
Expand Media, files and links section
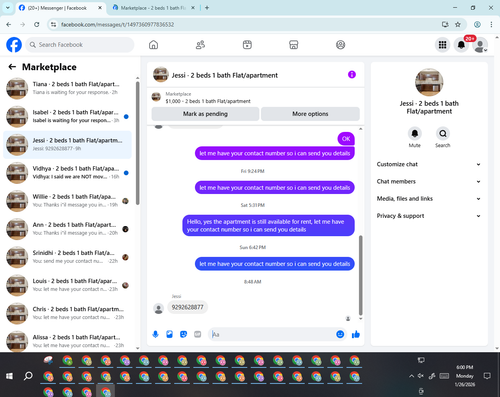(x=429, y=199)
